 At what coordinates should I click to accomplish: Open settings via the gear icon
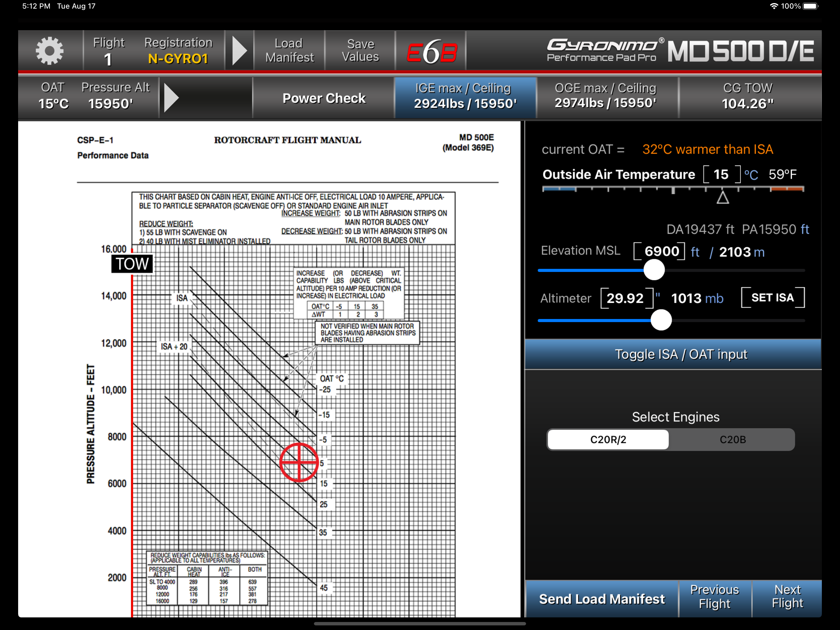coord(50,50)
